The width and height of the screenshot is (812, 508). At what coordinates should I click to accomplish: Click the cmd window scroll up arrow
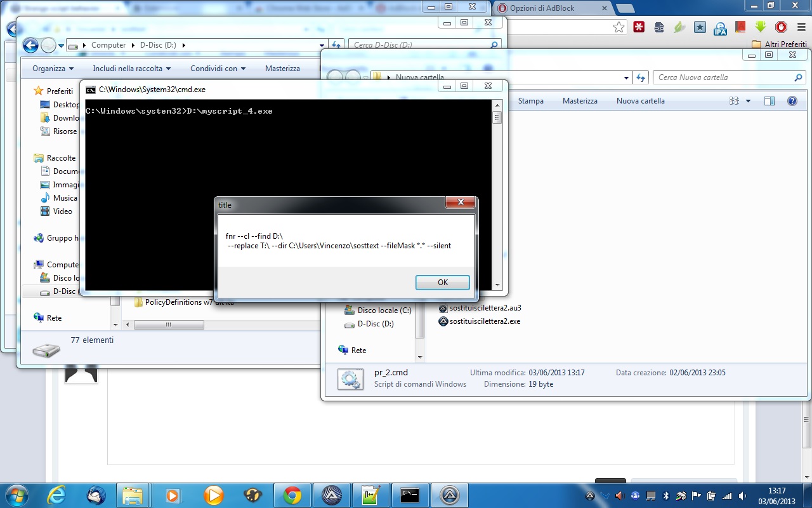pos(497,104)
